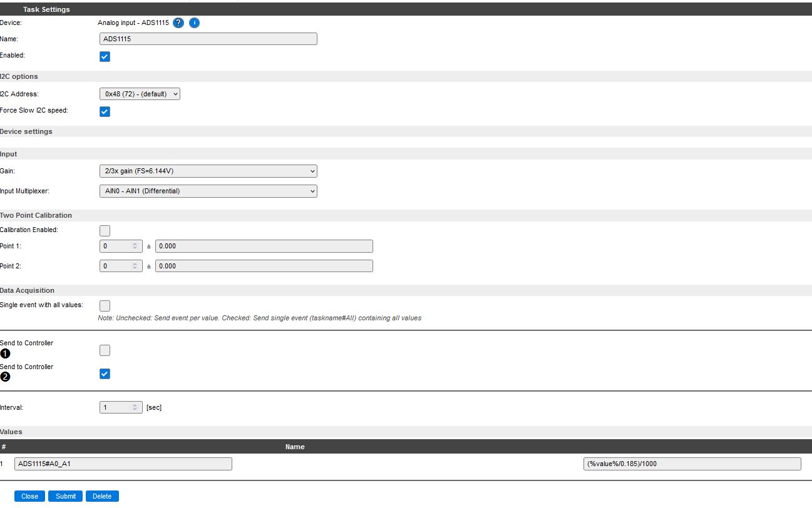
Task: Enable Send to Controller 1 checkbox
Action: click(105, 350)
